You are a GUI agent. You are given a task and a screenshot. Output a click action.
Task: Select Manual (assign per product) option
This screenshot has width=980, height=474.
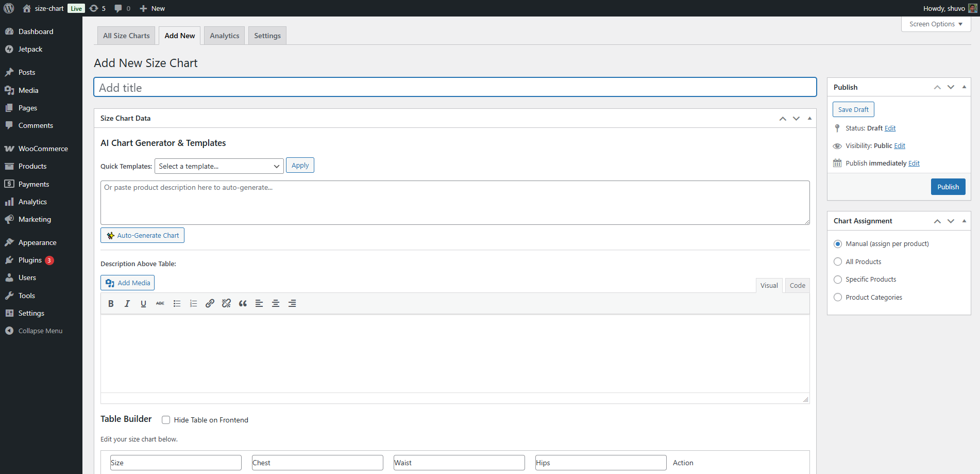(838, 244)
